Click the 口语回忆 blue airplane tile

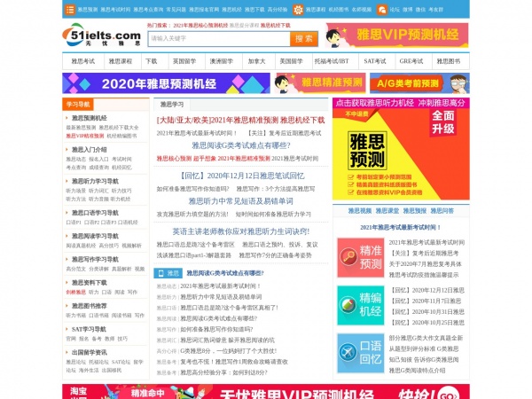361,353
